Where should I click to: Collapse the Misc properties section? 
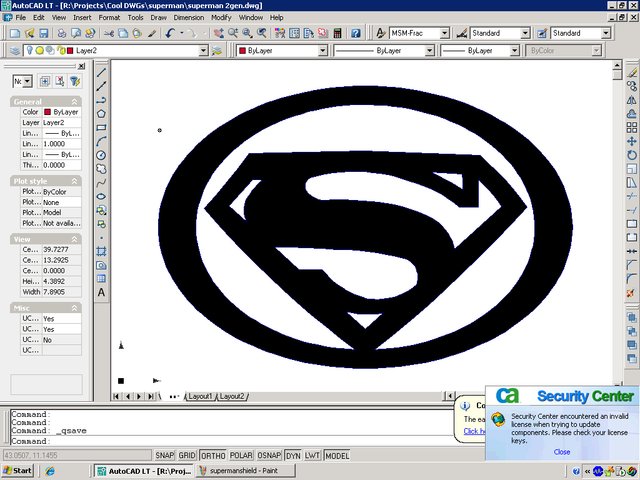74,308
